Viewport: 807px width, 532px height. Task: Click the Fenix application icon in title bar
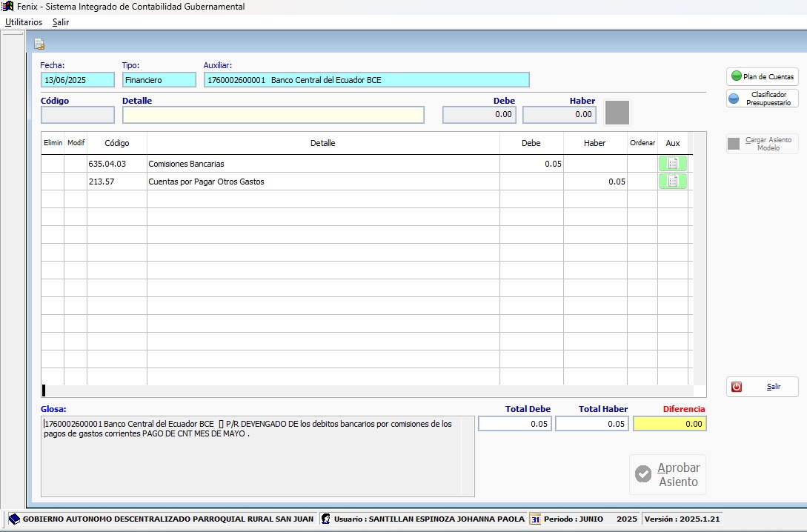(x=8, y=7)
